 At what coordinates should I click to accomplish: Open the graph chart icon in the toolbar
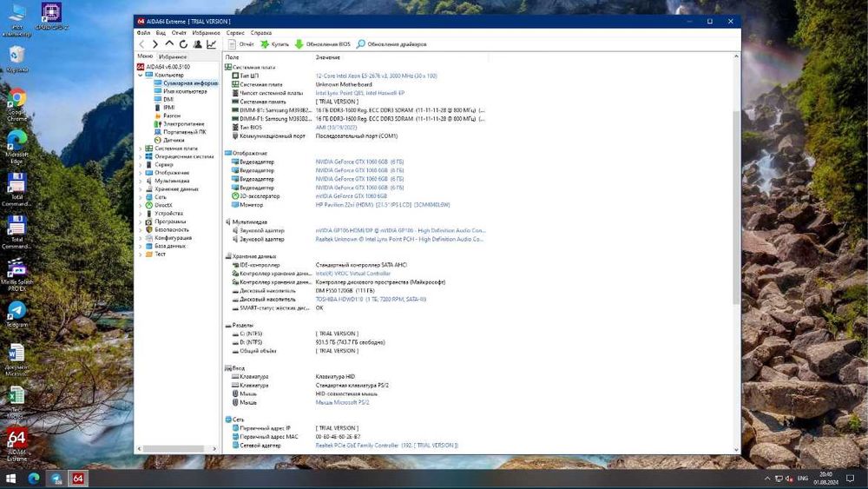click(212, 44)
